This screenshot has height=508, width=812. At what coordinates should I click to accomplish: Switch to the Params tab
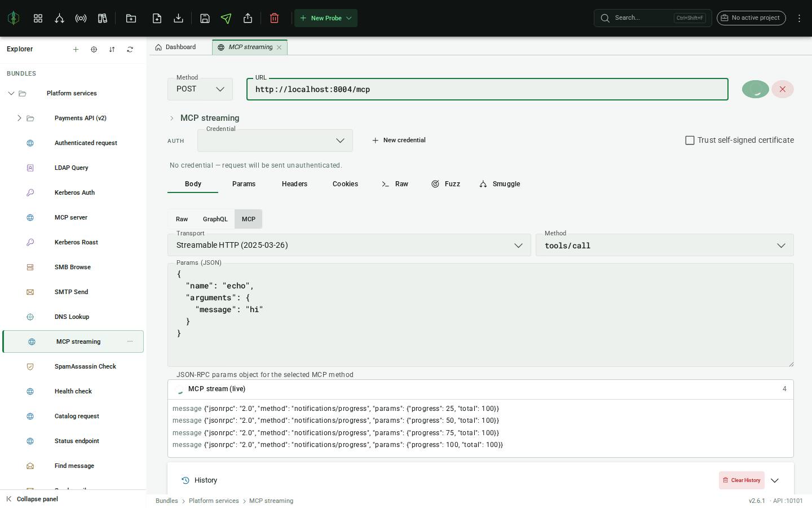(244, 184)
